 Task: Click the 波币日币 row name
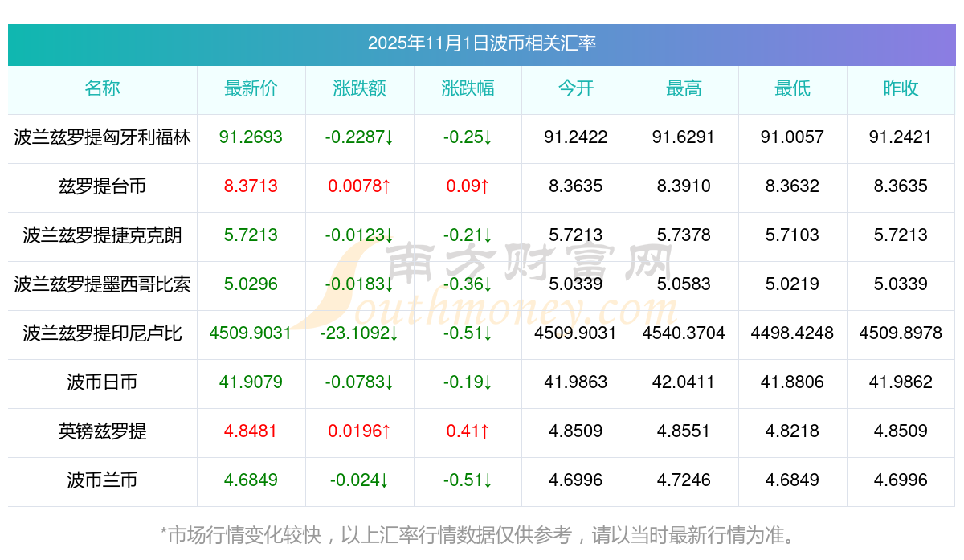coord(102,382)
